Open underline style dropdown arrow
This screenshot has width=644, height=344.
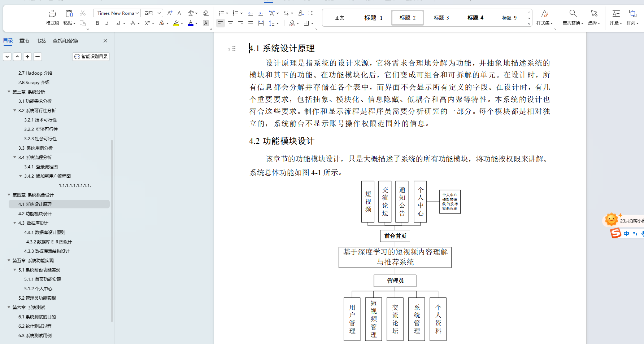[x=124, y=23]
